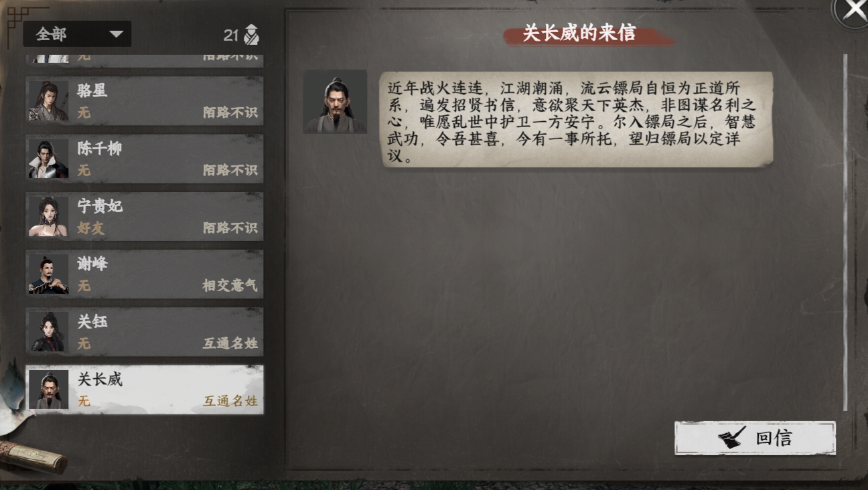868x490 pixels.
Task: Open 宁贵妃's letters
Action: click(x=145, y=216)
